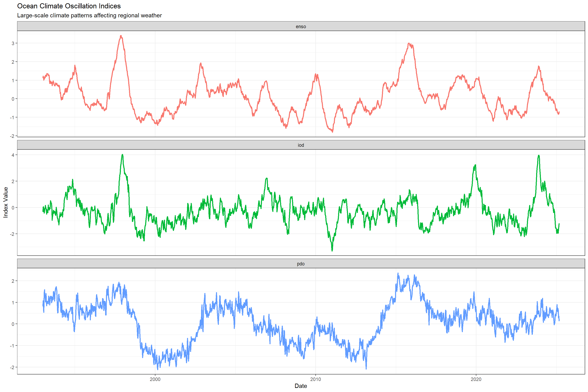Click the 2010 x-axis tick label
This screenshot has height=392, width=588.
pyautogui.click(x=315, y=379)
